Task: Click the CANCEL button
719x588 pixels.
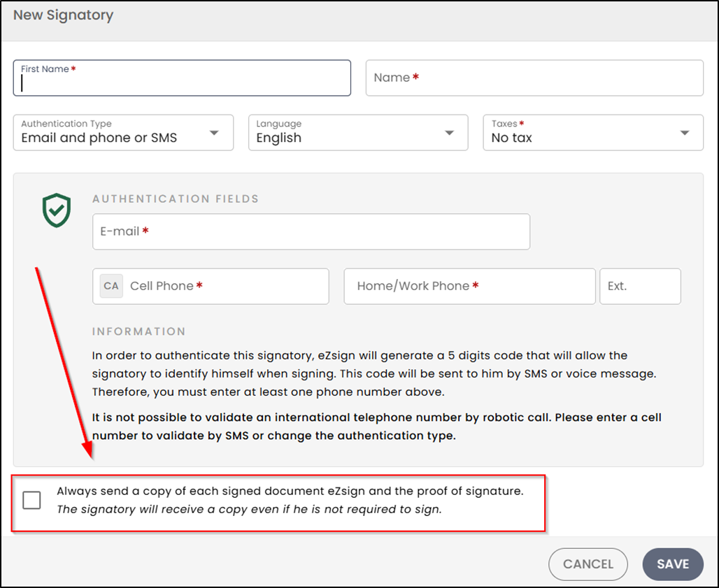Action: click(588, 564)
